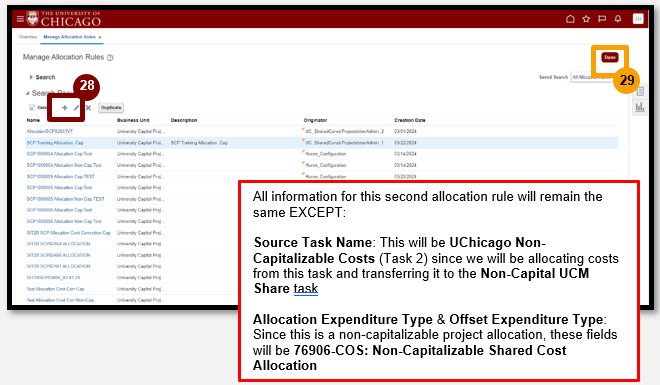Open the Watchlist flag icon
The width and height of the screenshot is (660, 385).
tap(602, 19)
